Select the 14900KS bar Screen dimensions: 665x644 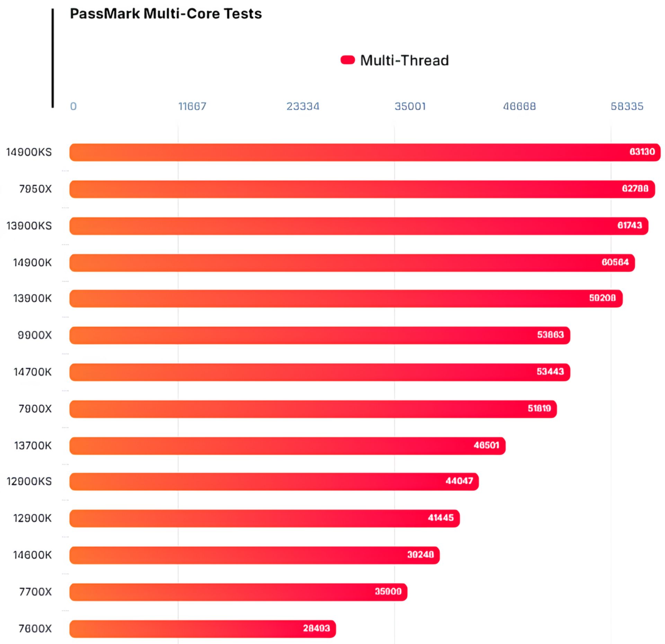[x=365, y=152]
